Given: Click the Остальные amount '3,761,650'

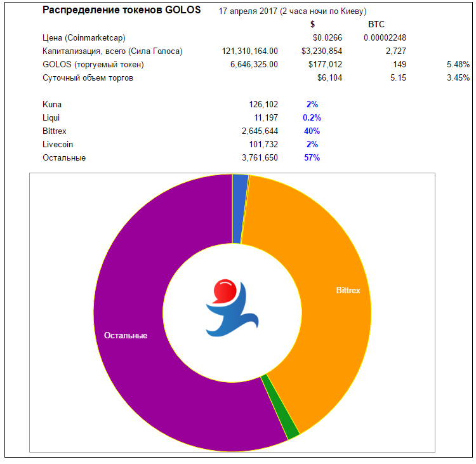Looking at the screenshot, I should pos(260,158).
